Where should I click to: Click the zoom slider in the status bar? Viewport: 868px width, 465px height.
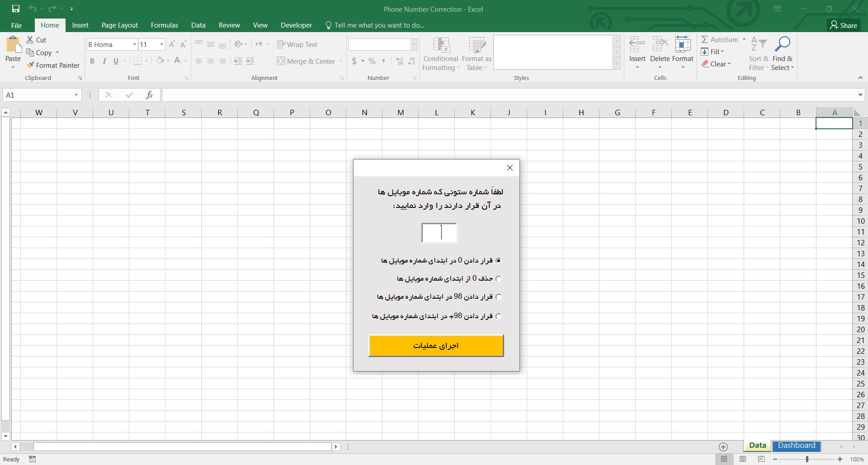pyautogui.click(x=807, y=459)
